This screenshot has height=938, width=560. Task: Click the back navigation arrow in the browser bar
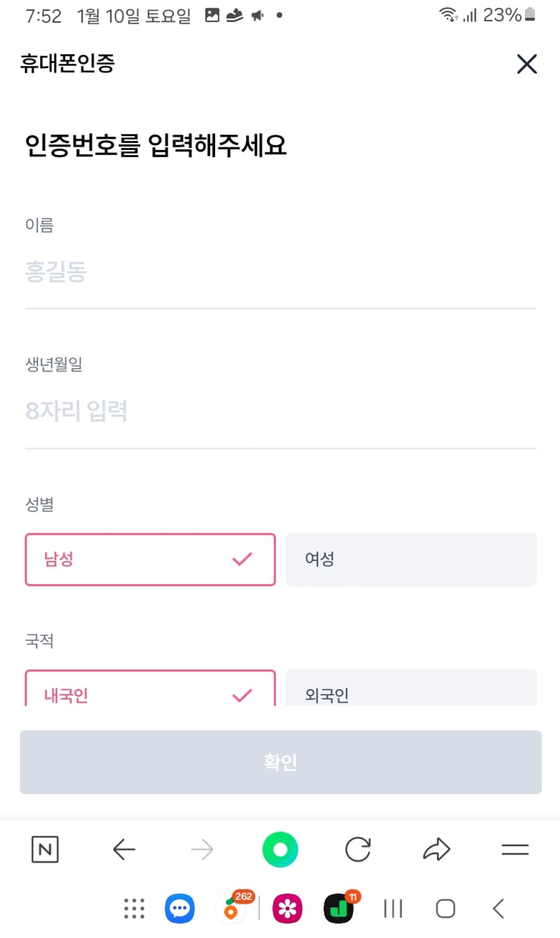(124, 849)
